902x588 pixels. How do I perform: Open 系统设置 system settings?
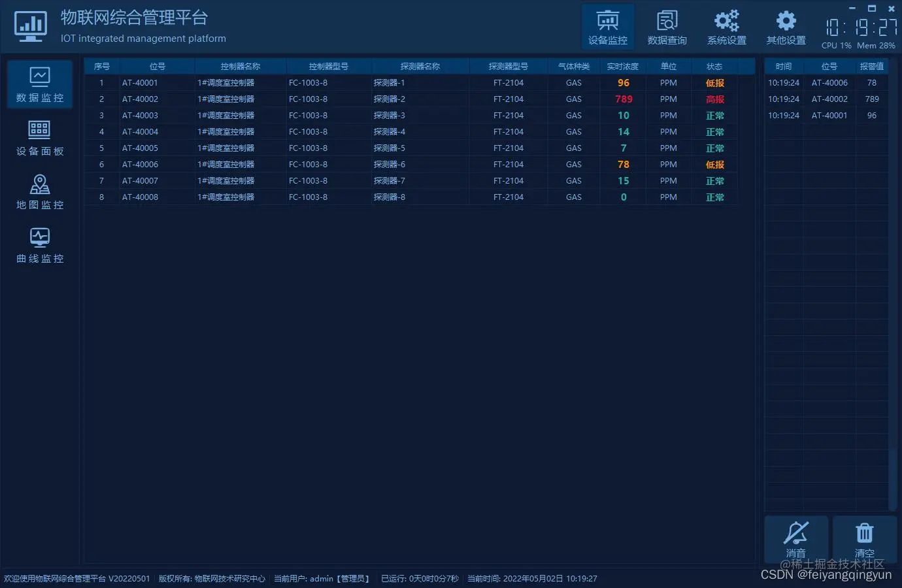click(726, 27)
